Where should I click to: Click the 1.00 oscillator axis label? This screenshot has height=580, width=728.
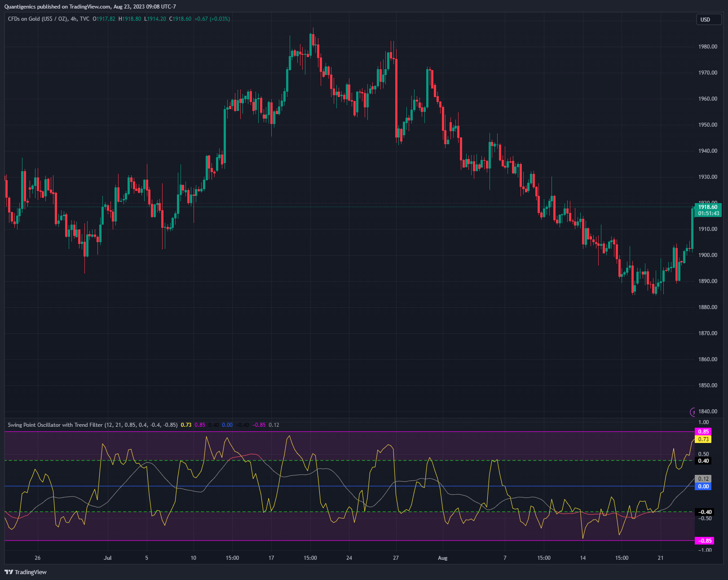coord(704,422)
